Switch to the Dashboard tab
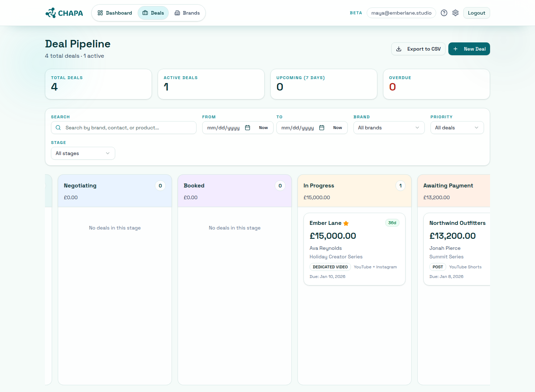 tap(118, 12)
